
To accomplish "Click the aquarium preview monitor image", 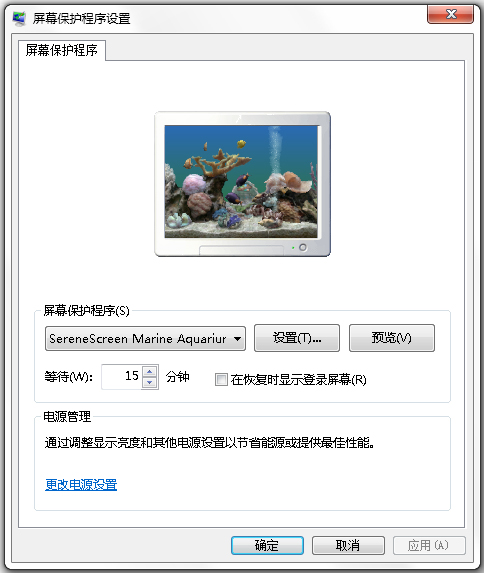I will coord(242,184).
